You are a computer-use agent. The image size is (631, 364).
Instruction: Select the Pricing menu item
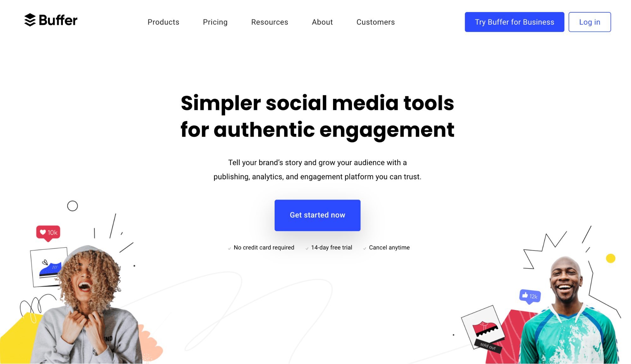click(x=215, y=22)
